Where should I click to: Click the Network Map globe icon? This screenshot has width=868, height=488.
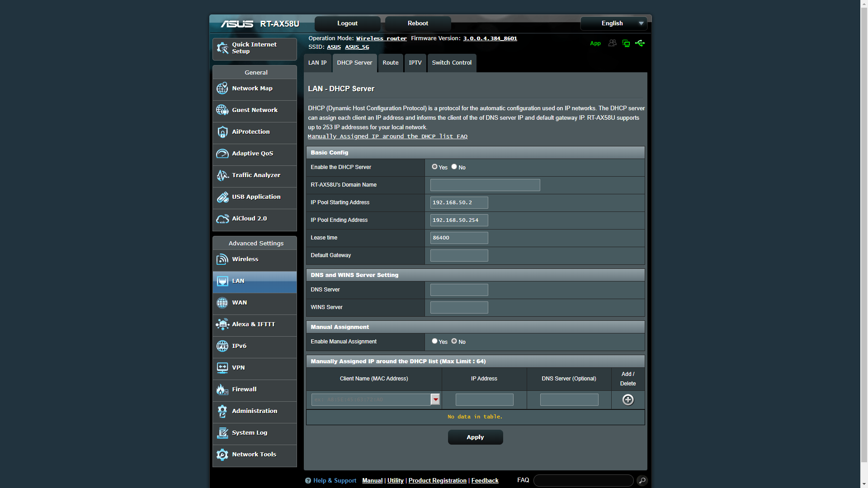coord(222,89)
